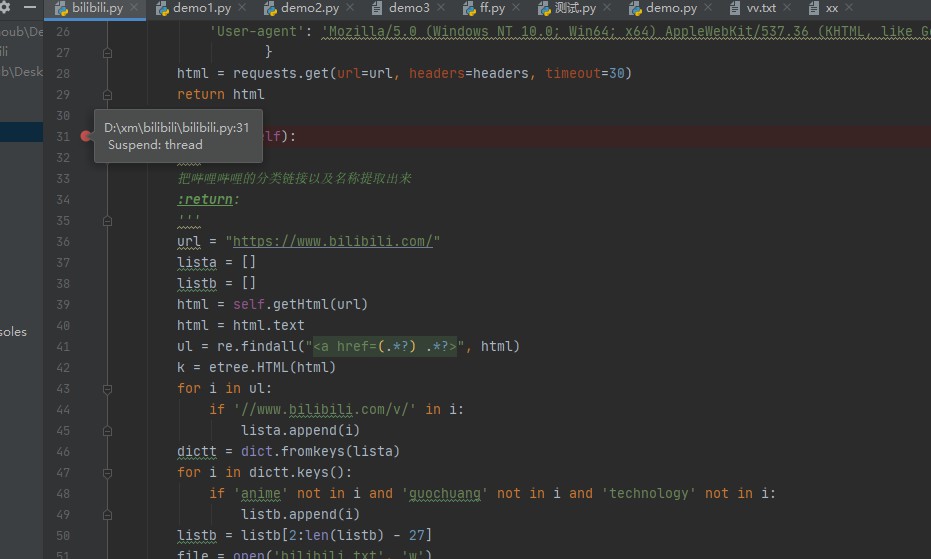
Task: Place cursor on 'return html' line
Action: click(221, 94)
